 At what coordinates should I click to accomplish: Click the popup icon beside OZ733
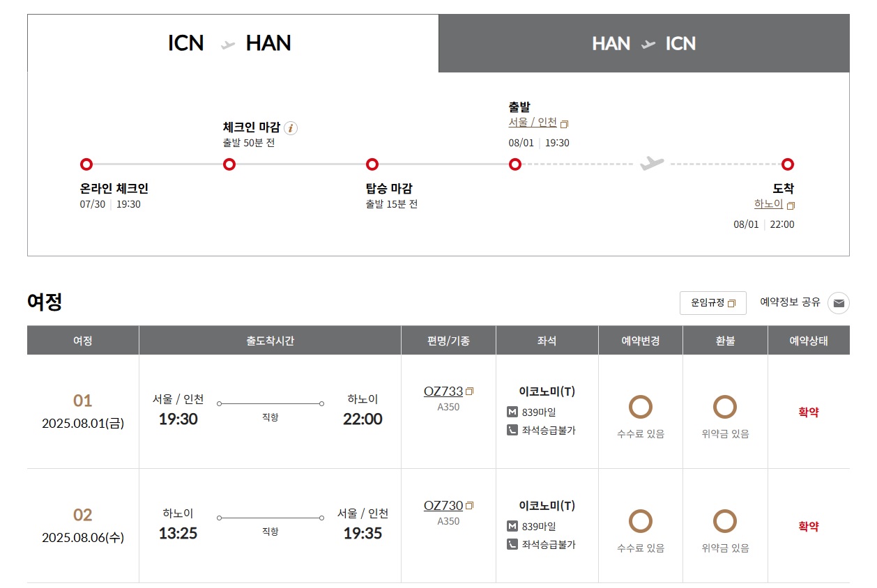[x=470, y=392]
